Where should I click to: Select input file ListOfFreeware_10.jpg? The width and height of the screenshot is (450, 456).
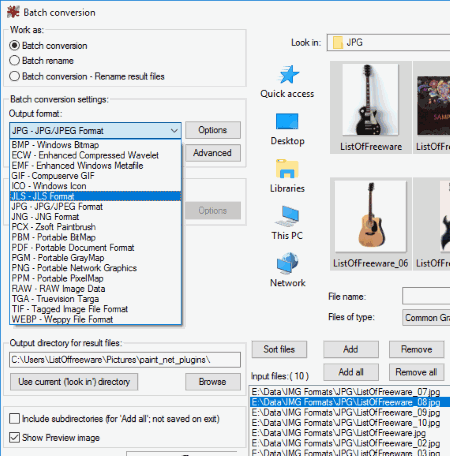(350, 423)
